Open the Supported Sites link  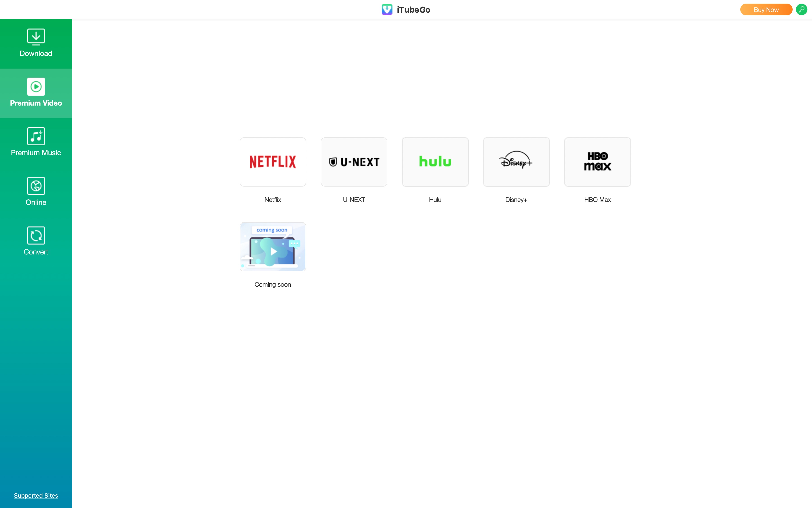point(36,496)
